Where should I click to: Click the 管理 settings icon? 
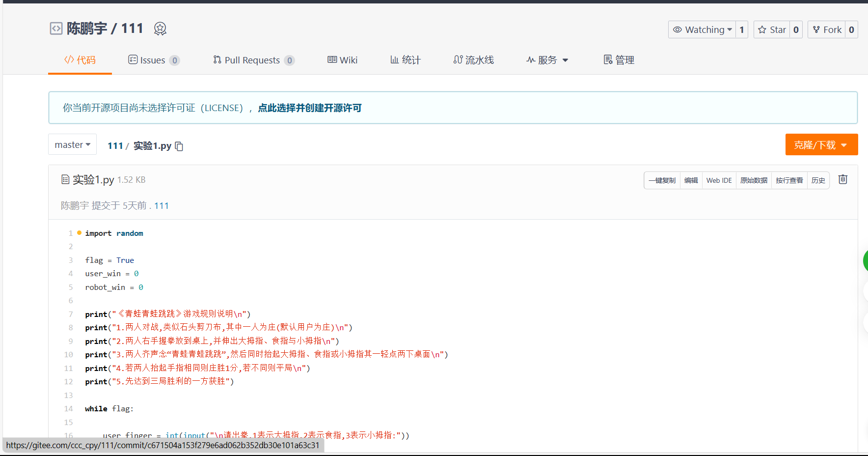[x=608, y=59]
